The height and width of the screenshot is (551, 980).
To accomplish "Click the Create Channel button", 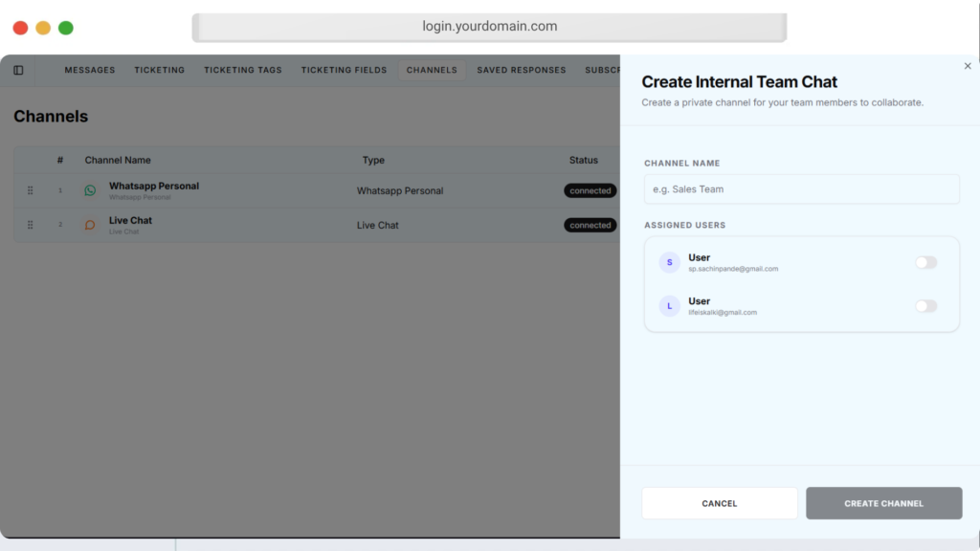I will [883, 503].
